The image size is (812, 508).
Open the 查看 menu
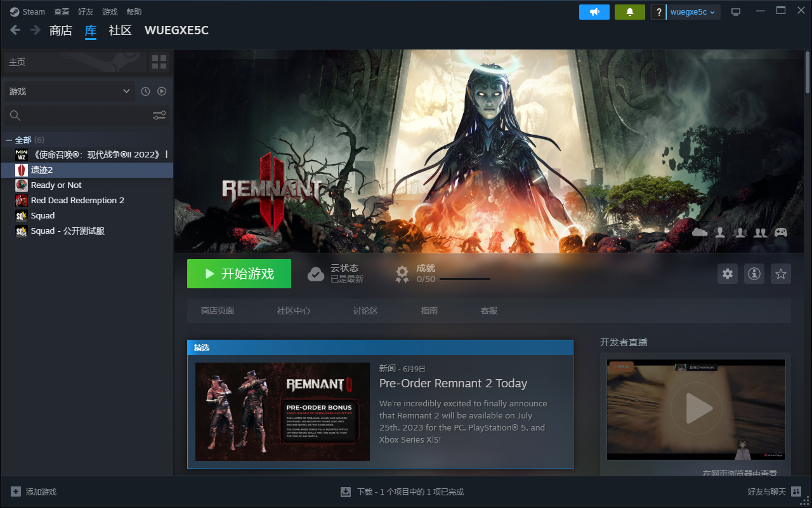62,11
